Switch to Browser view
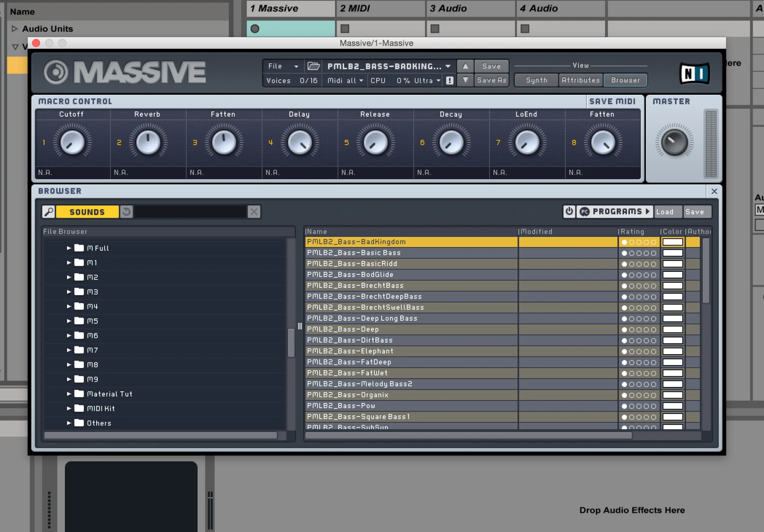Screen dimensions: 764x532 pyautogui.click(x=625, y=80)
